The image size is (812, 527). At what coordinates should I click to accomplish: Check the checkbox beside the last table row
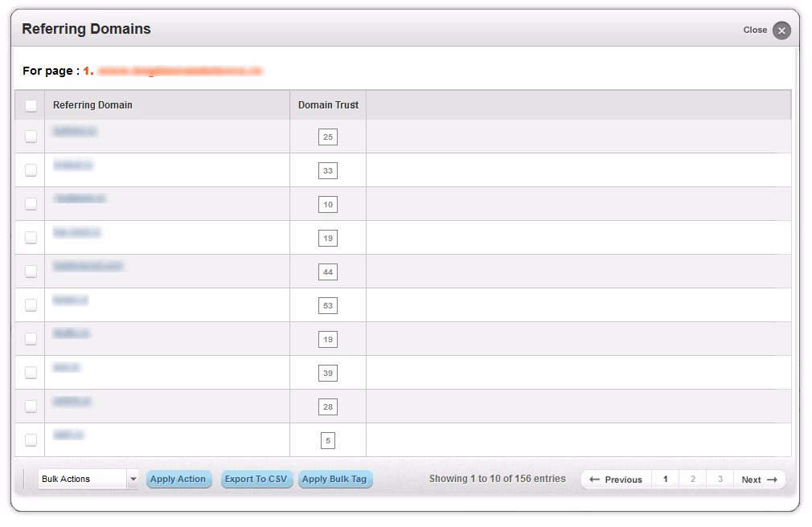(x=30, y=439)
